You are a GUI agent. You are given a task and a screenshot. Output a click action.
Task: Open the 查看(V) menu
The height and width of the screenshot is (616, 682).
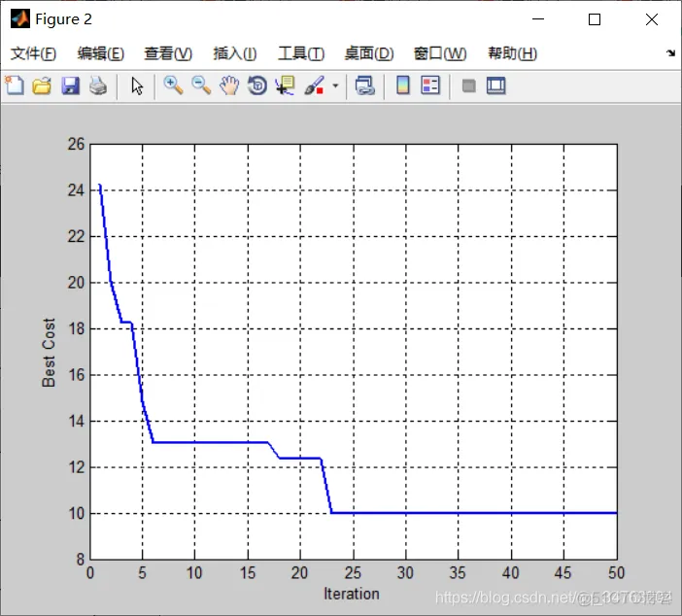coord(168,53)
